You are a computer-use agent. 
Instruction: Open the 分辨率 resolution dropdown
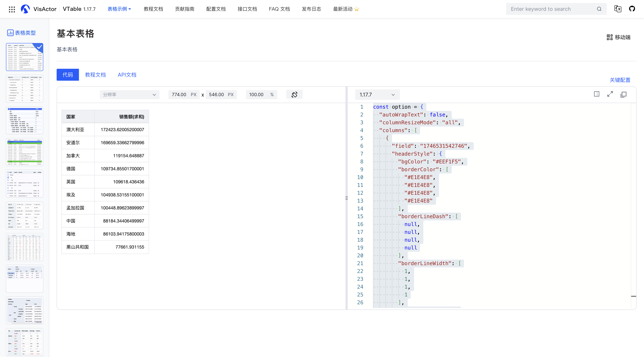tap(130, 94)
